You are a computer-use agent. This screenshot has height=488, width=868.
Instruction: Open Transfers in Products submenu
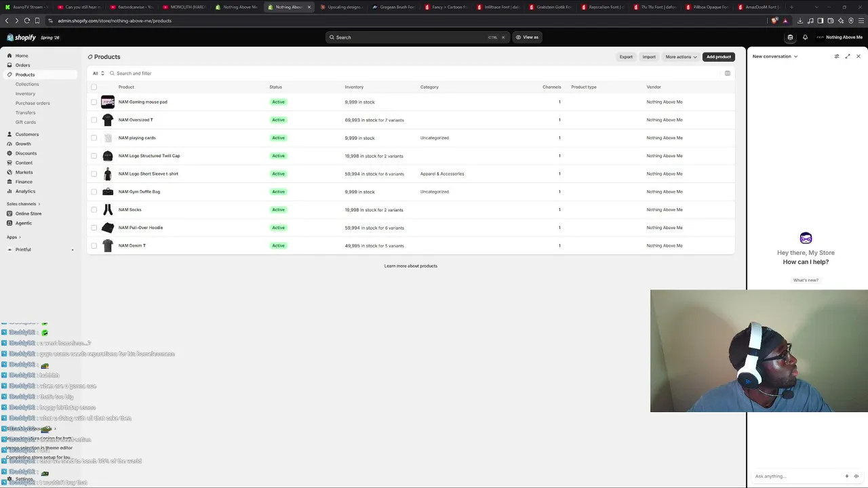25,113
